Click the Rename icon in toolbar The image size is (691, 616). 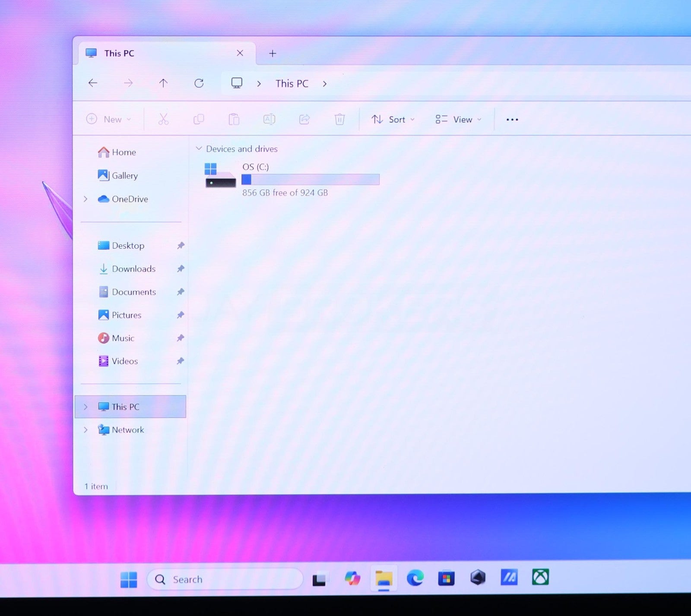tap(269, 120)
